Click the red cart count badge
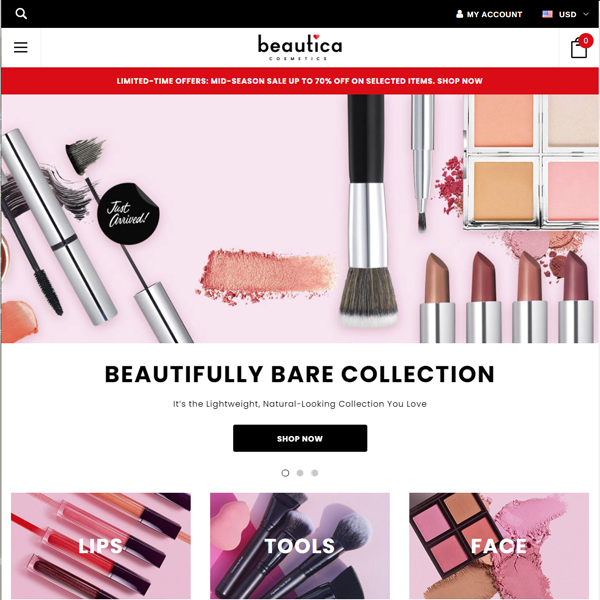This screenshot has width=600, height=600. click(x=585, y=41)
